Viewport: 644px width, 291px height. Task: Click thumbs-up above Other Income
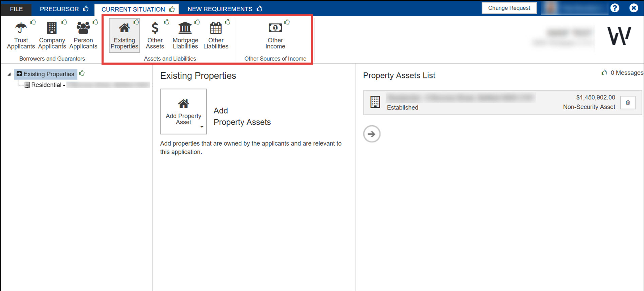pyautogui.click(x=287, y=22)
